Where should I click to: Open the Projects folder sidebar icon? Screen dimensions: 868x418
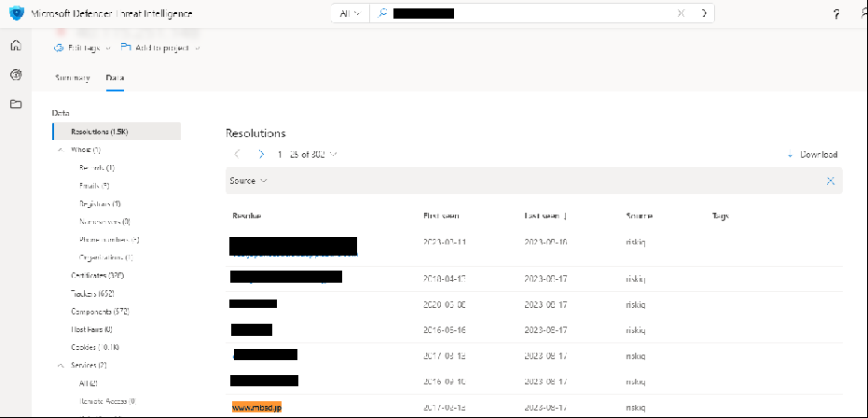pos(16,104)
